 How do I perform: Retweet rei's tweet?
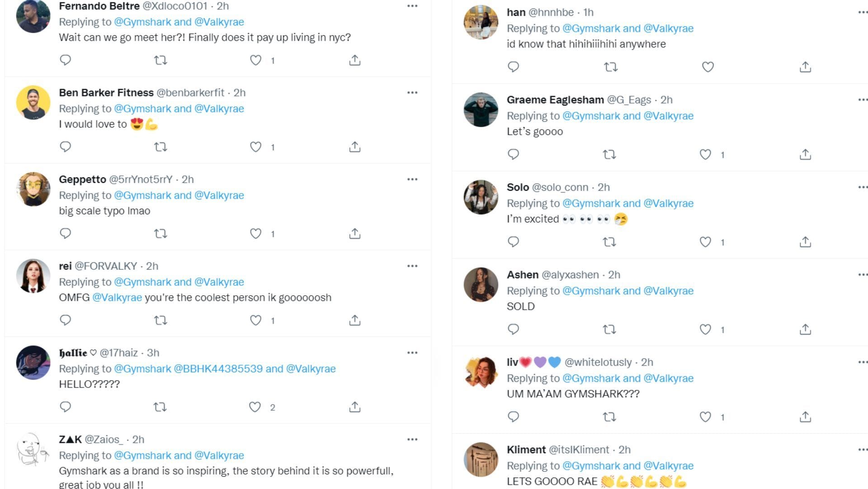(160, 320)
